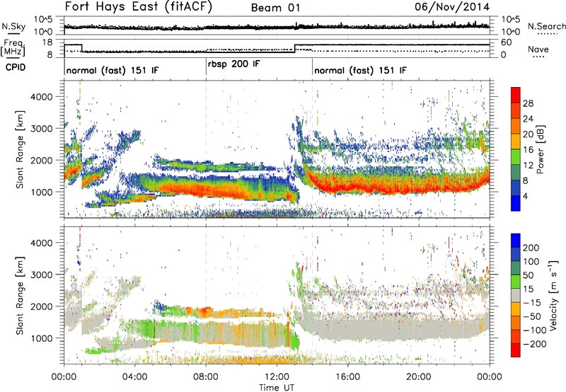
Task: Click the '2000' tick in Velocity panel
Action: click(41, 306)
